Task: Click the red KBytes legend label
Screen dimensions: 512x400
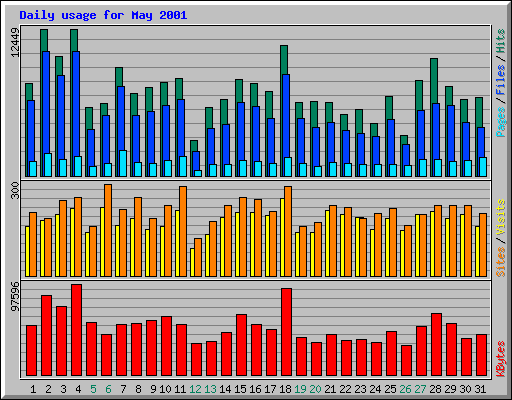Action: point(501,359)
